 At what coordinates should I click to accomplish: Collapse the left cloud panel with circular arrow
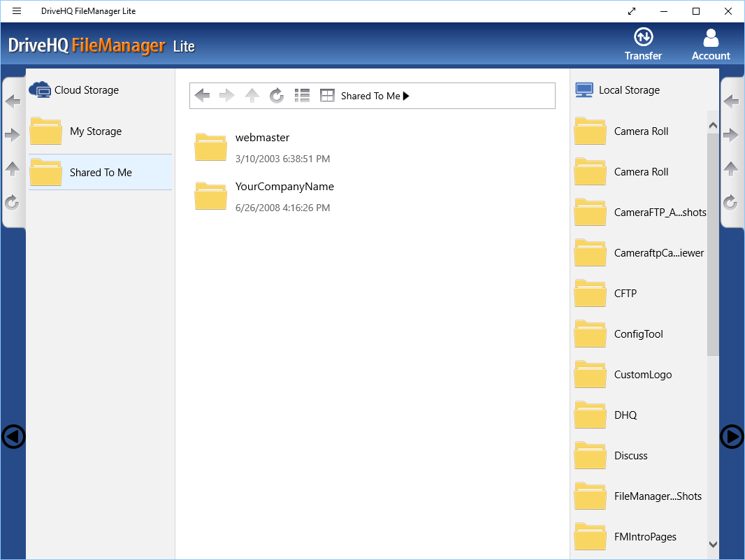13,437
